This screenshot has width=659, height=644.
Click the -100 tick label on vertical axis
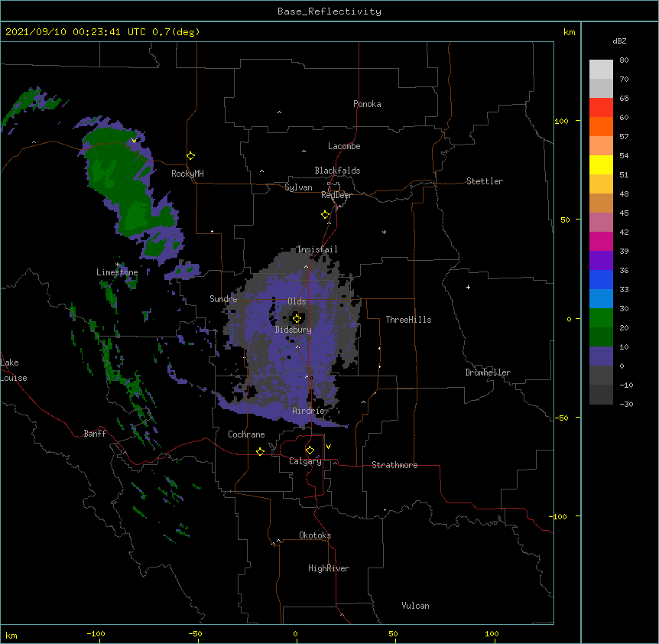[x=559, y=516]
